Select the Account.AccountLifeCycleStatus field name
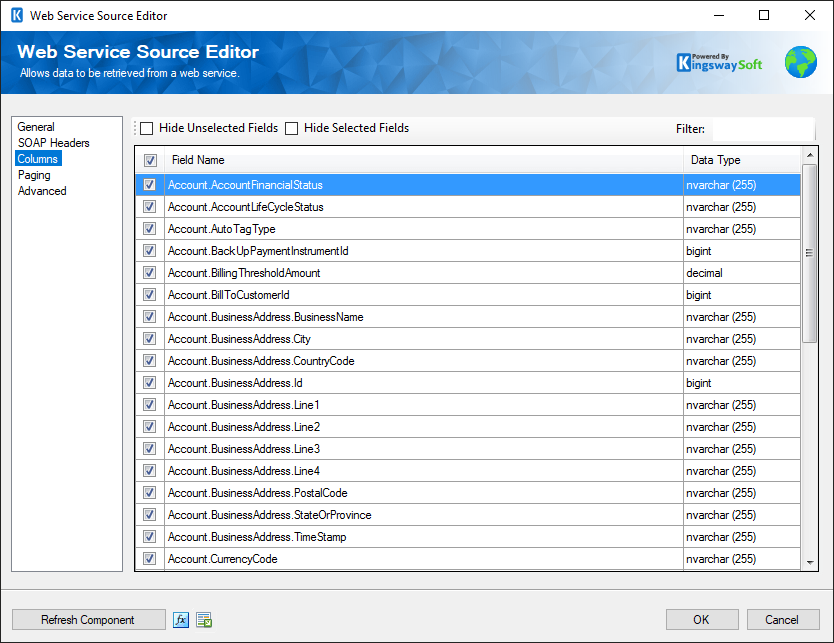 (246, 207)
